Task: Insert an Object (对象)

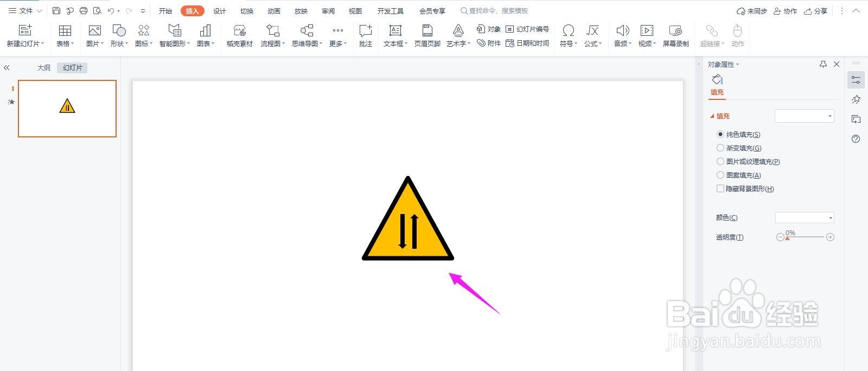Action: [488, 29]
